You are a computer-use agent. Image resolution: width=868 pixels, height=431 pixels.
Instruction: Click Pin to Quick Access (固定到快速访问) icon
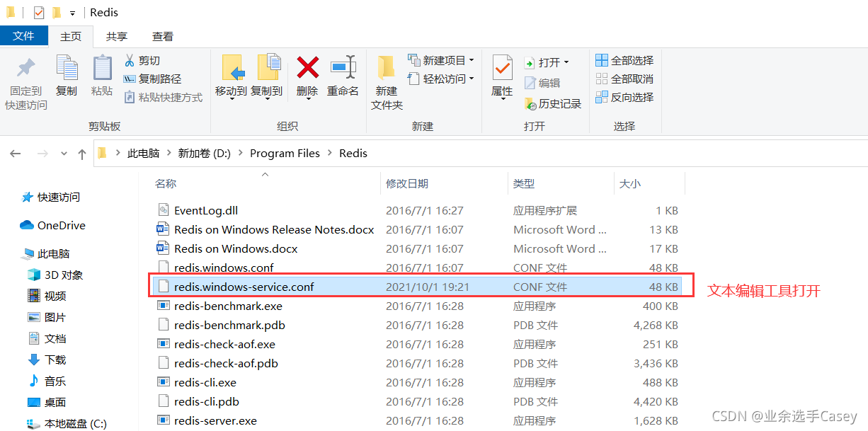pos(26,69)
